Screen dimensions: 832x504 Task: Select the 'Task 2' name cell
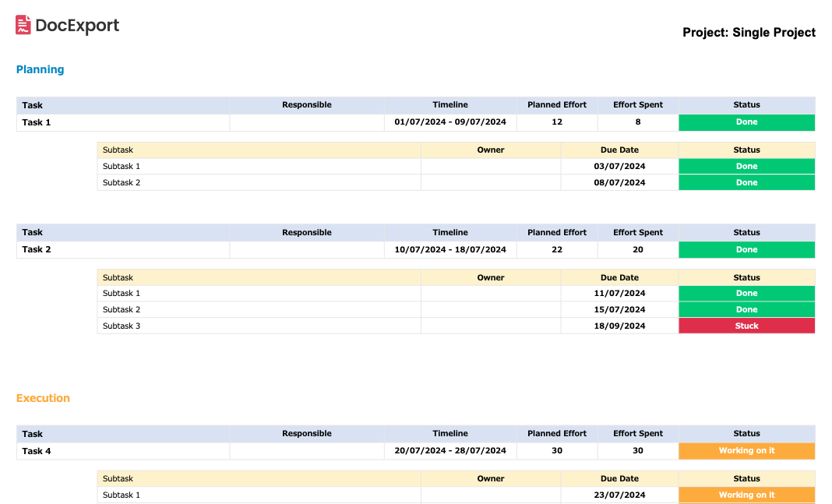(x=123, y=249)
